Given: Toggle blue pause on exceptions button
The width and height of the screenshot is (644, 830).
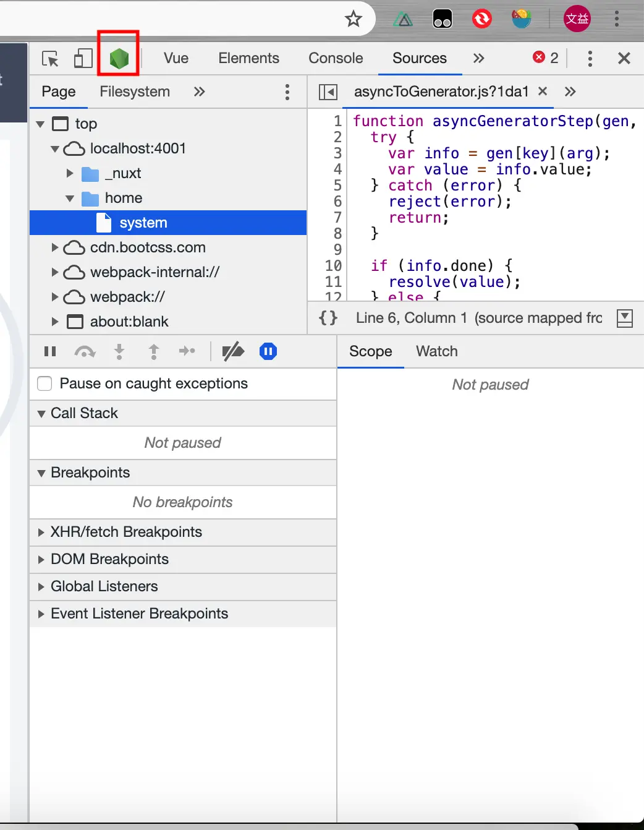Looking at the screenshot, I should click(268, 351).
